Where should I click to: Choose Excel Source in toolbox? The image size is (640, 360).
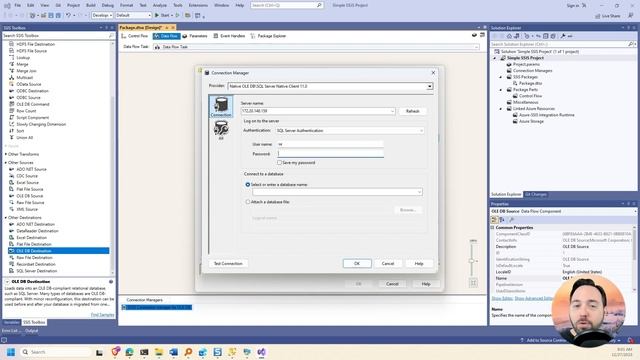click(27, 182)
